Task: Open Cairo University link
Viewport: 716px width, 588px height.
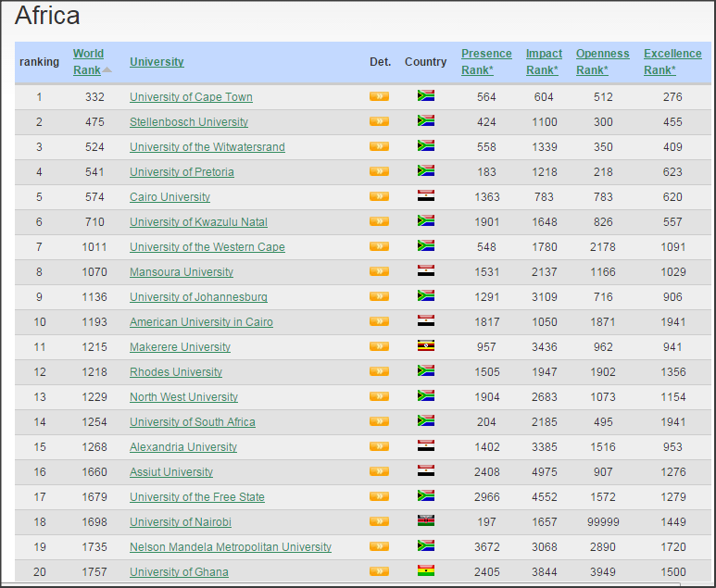Action: 170,197
